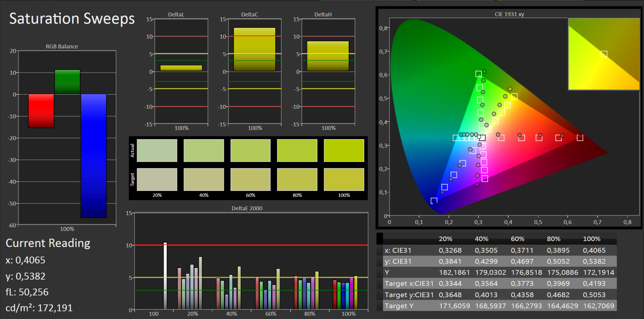Pick the Target 20% color swatch
This screenshot has height=319, width=644.
pos(157,179)
